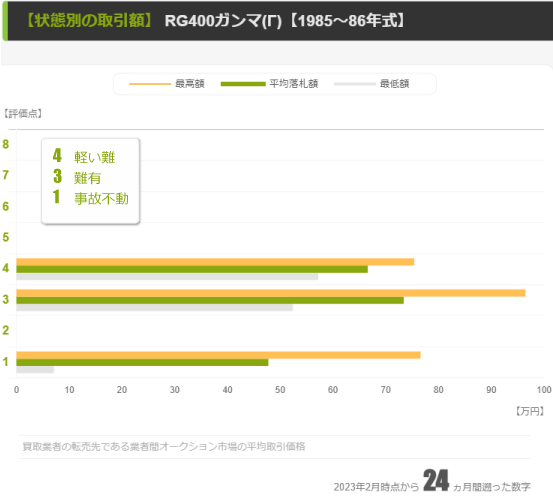553x503 pixels.
Task: Click the 状態別の取引額 heading text
Action: click(89, 20)
